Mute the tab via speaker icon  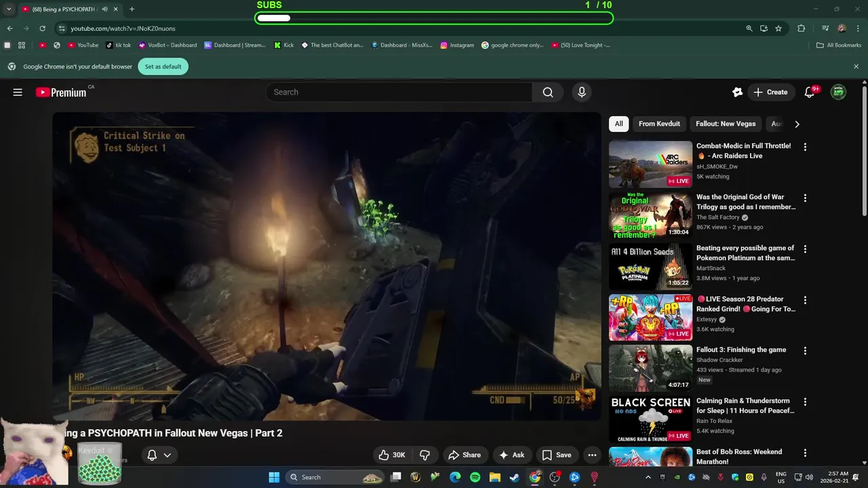click(104, 9)
